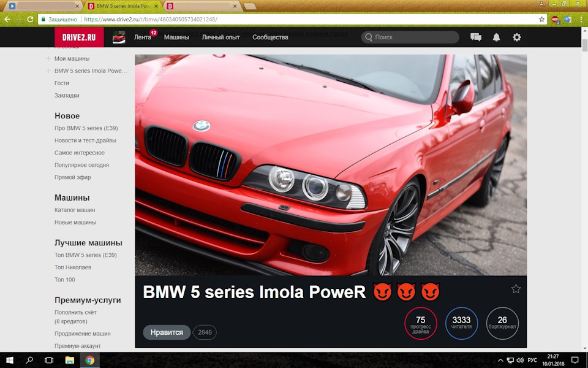Viewport: 588px width, 368px height.
Task: Open the 75 прогресс драйва circle
Action: 420,323
